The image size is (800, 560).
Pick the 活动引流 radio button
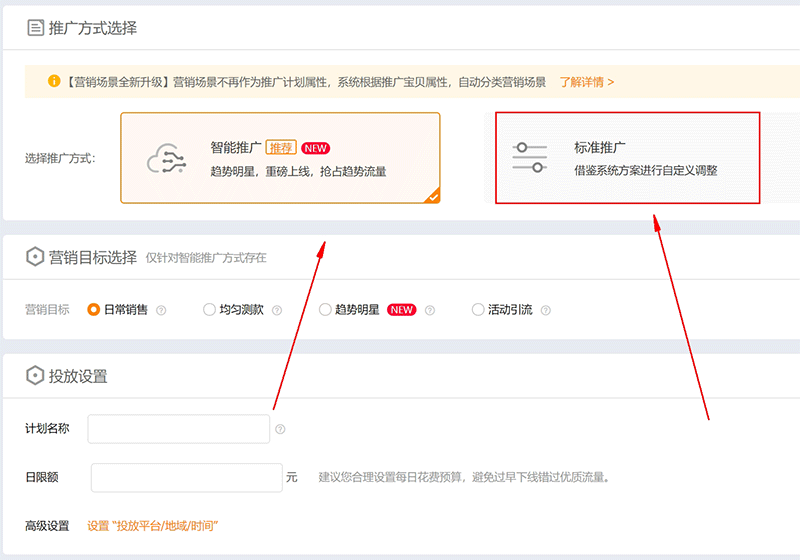coord(478,310)
